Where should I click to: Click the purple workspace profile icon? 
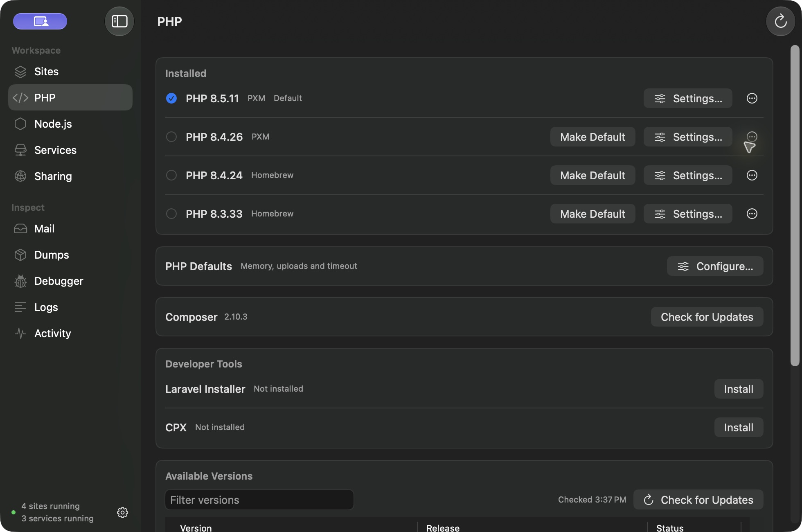point(40,21)
